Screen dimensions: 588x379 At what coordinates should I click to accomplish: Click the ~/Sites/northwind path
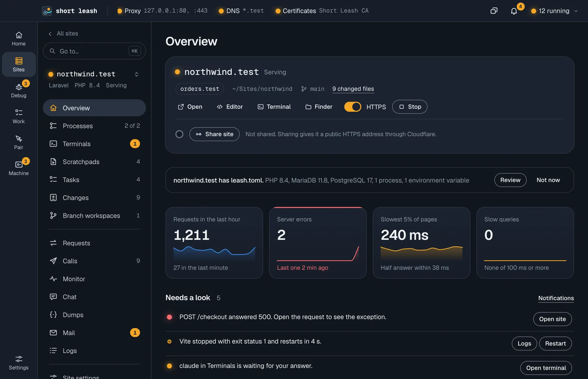[x=262, y=89]
